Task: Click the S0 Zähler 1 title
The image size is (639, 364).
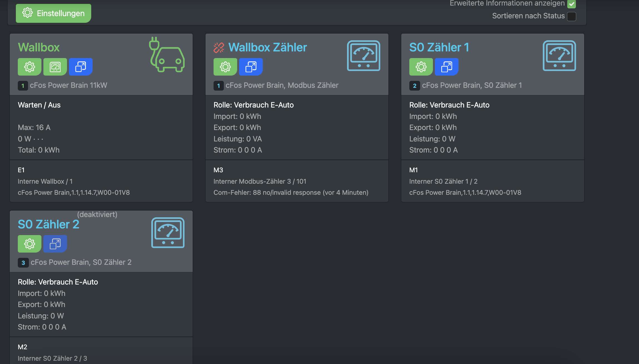Action: tap(439, 47)
